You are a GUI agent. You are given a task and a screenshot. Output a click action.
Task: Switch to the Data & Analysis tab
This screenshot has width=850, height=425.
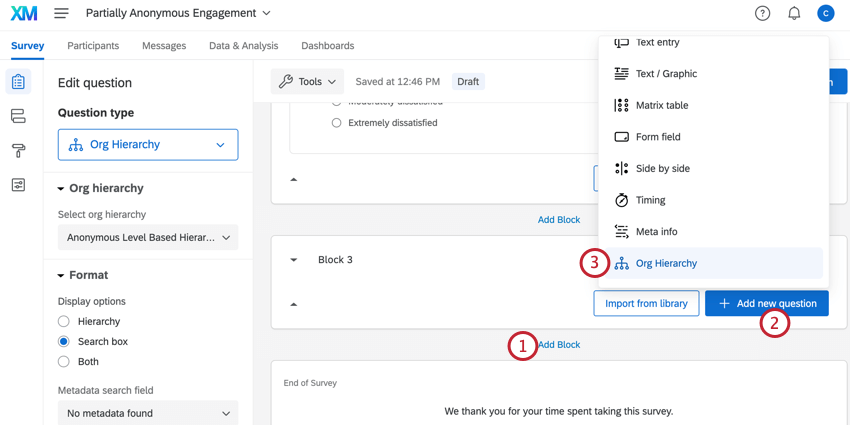(x=243, y=46)
